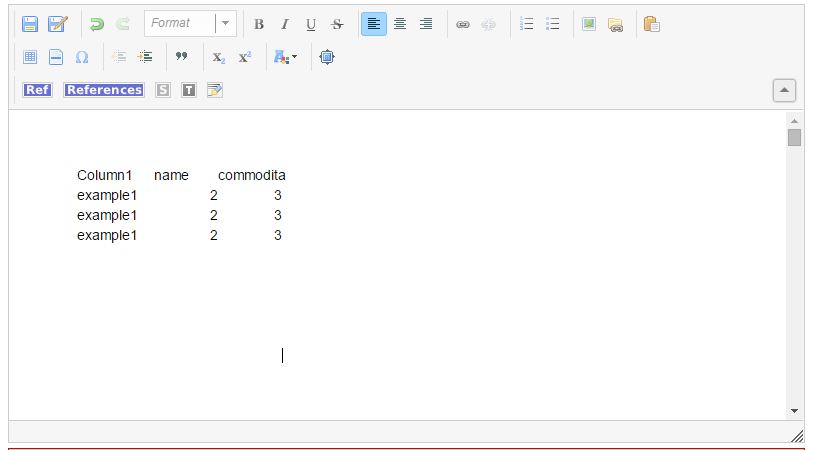Click the Save icon
Viewport: 813px width, 450px height.
(30, 24)
